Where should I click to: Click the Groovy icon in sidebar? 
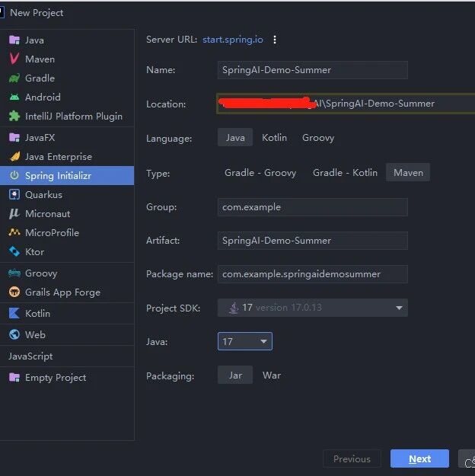[x=14, y=273]
